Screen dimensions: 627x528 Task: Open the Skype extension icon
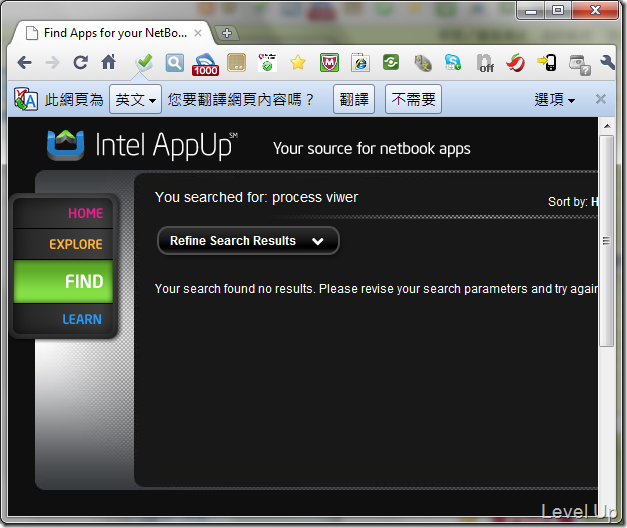[453, 62]
